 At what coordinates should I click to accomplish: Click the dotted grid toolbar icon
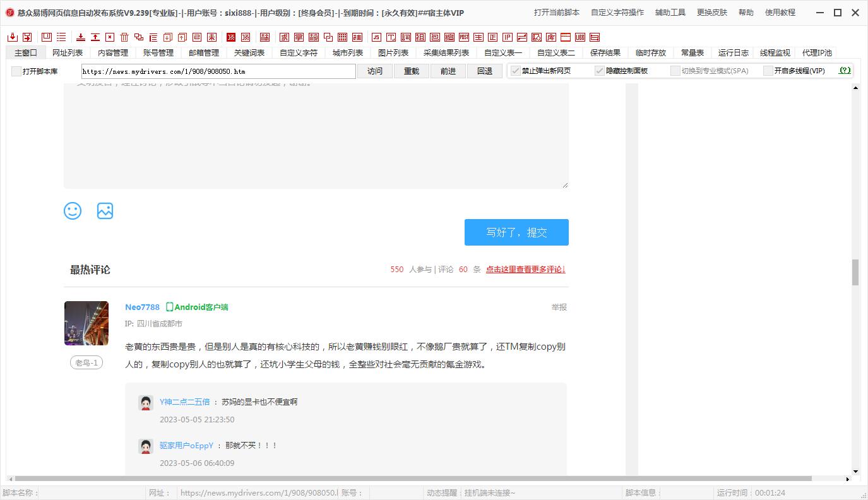tap(342, 37)
